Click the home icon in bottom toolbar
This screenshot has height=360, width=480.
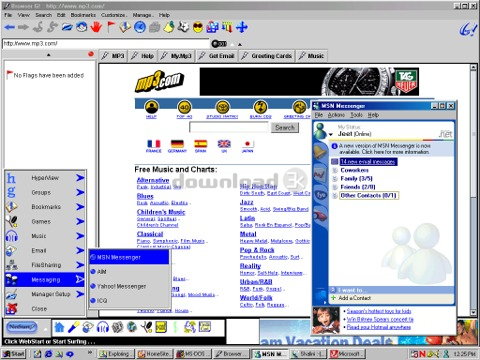pos(59,327)
